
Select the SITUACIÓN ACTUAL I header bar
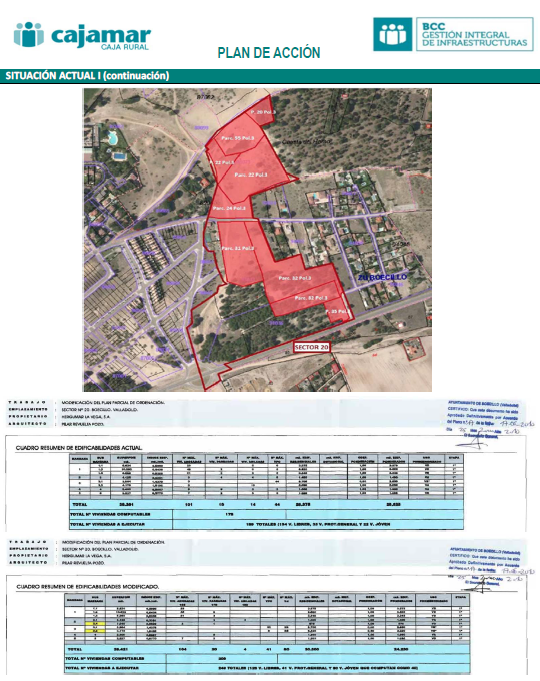pos(270,76)
